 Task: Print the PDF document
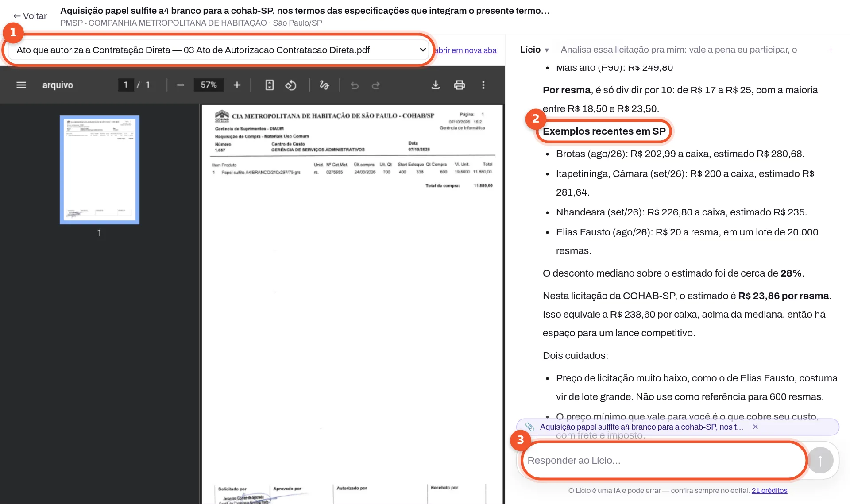pos(460,85)
